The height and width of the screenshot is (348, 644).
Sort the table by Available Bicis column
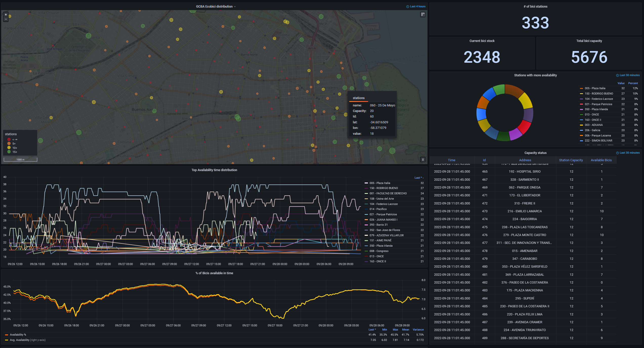[601, 160]
